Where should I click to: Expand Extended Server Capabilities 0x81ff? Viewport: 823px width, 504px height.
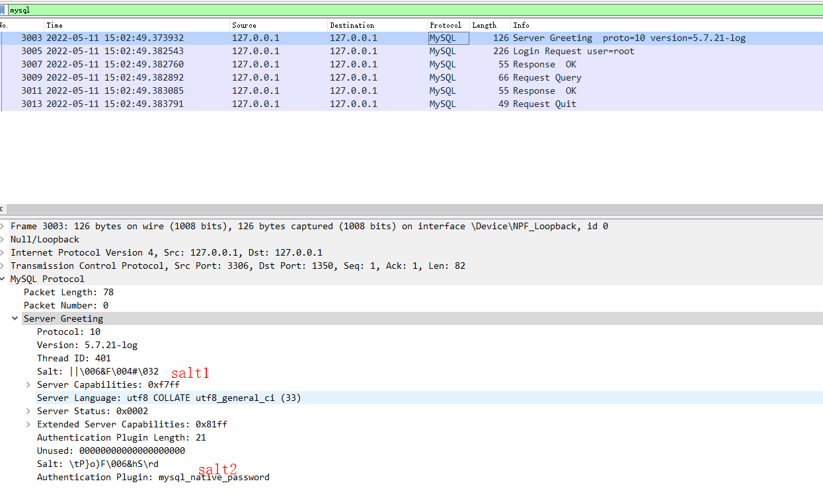28,424
